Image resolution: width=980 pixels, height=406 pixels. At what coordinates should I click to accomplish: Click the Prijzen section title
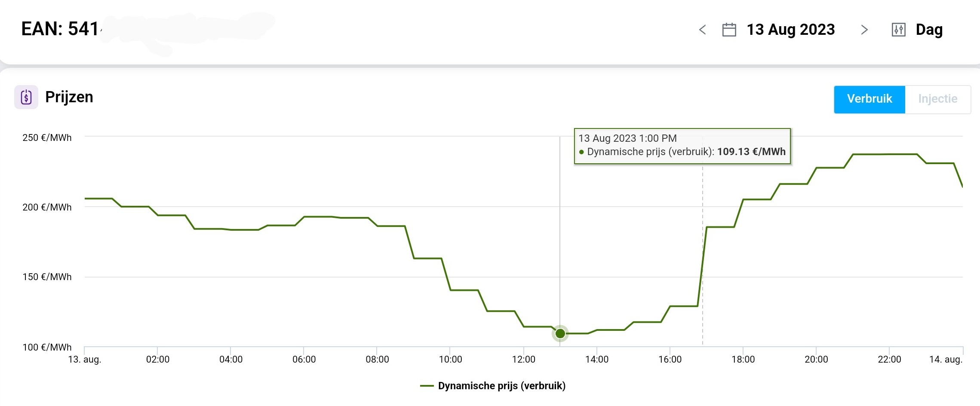pyautogui.click(x=69, y=97)
